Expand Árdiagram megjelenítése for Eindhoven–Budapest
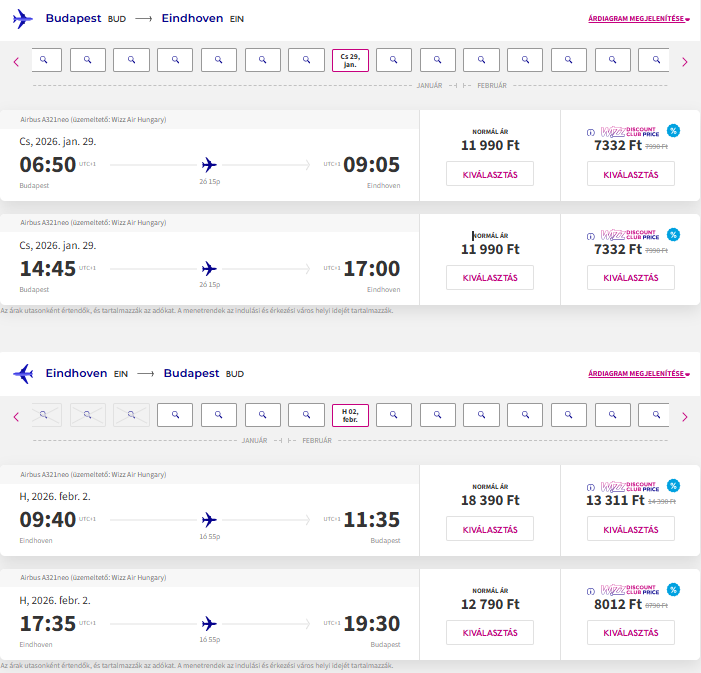Image resolution: width=701 pixels, height=673 pixels. (x=638, y=374)
